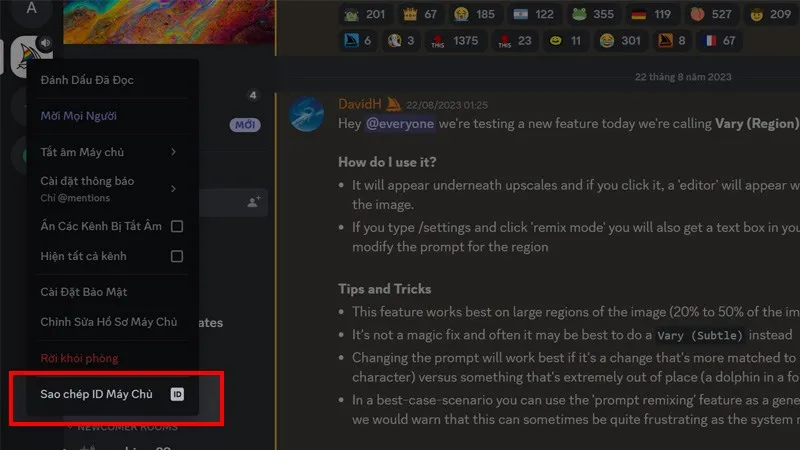Click crying emoji reaction count 185
800x450 pixels.
tap(474, 14)
